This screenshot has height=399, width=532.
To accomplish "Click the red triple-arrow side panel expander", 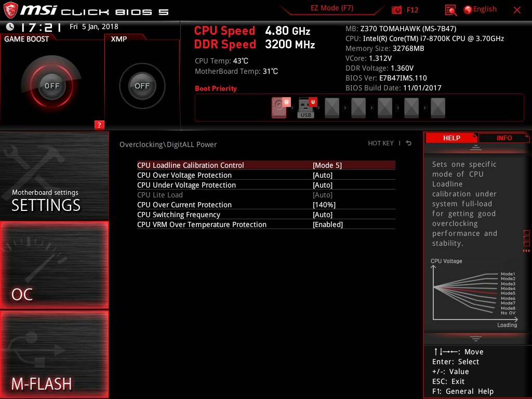I will tap(526, 251).
